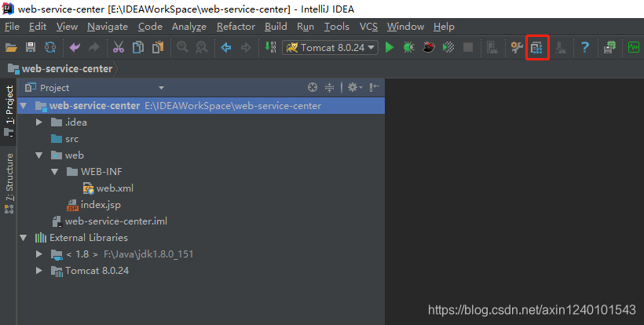
Task: Select the index.jsp file
Action: [93, 205]
